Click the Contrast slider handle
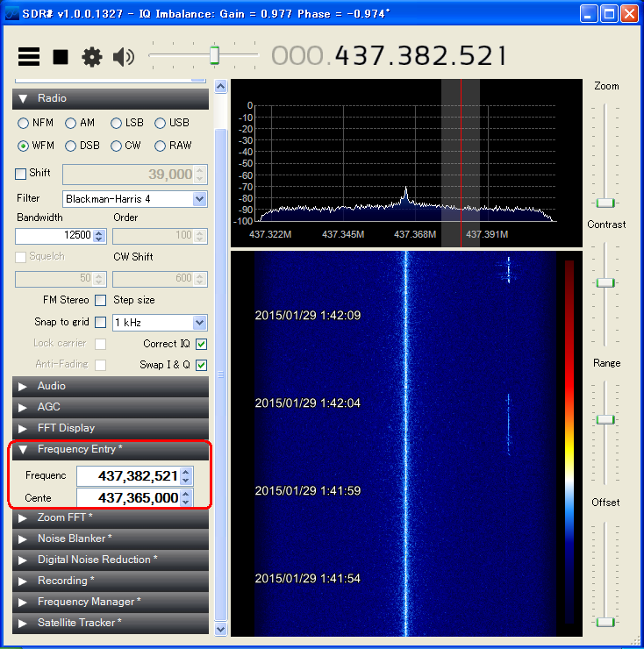This screenshot has height=649, width=644. pyautogui.click(x=605, y=283)
